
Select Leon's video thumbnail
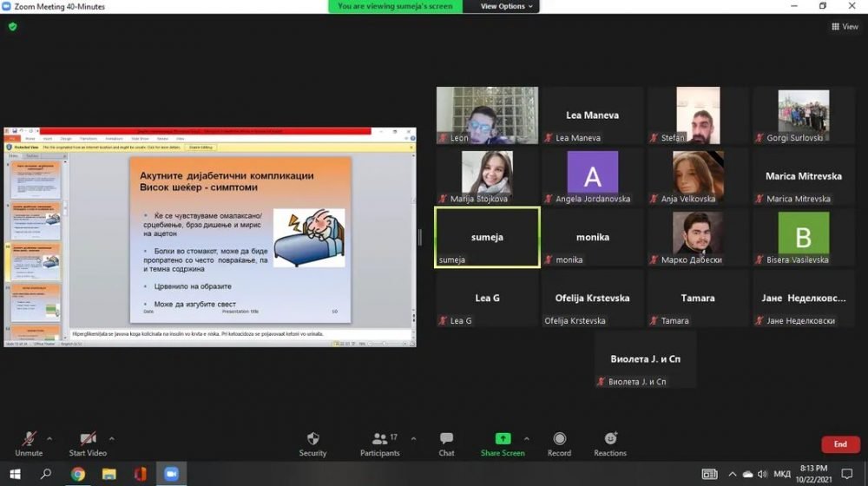487,115
